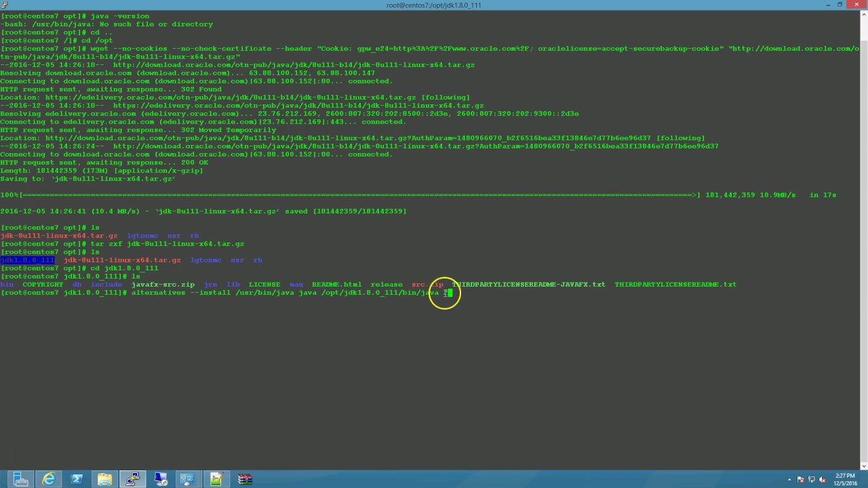Click 'No such file or directory' error line

[x=106, y=24]
